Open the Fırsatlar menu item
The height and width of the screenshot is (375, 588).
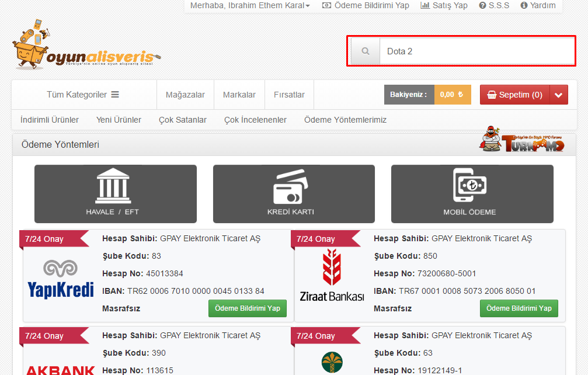(289, 95)
